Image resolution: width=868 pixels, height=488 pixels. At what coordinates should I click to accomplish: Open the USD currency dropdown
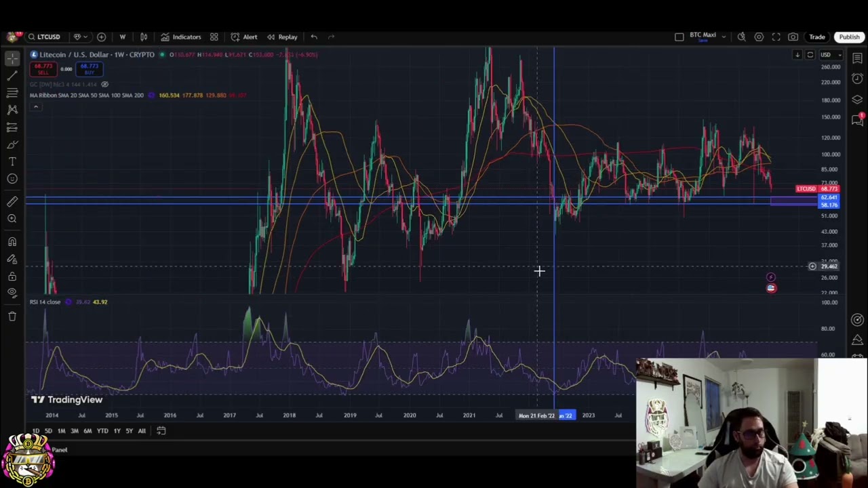pyautogui.click(x=830, y=55)
